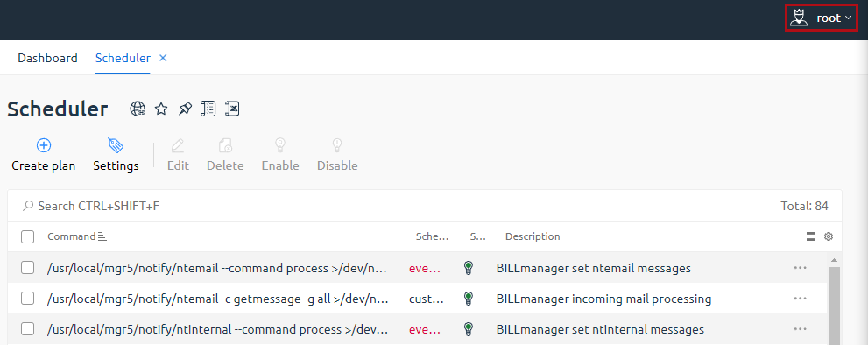Open Settings tag icon in toolbar
The height and width of the screenshot is (345, 868).
[x=116, y=145]
